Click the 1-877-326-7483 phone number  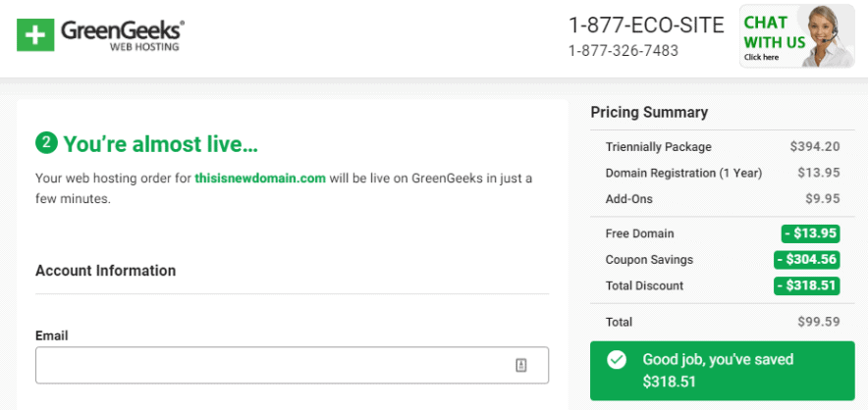[624, 51]
